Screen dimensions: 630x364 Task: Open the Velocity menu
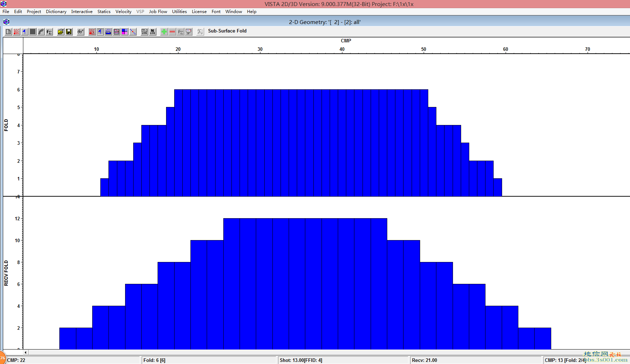123,12
